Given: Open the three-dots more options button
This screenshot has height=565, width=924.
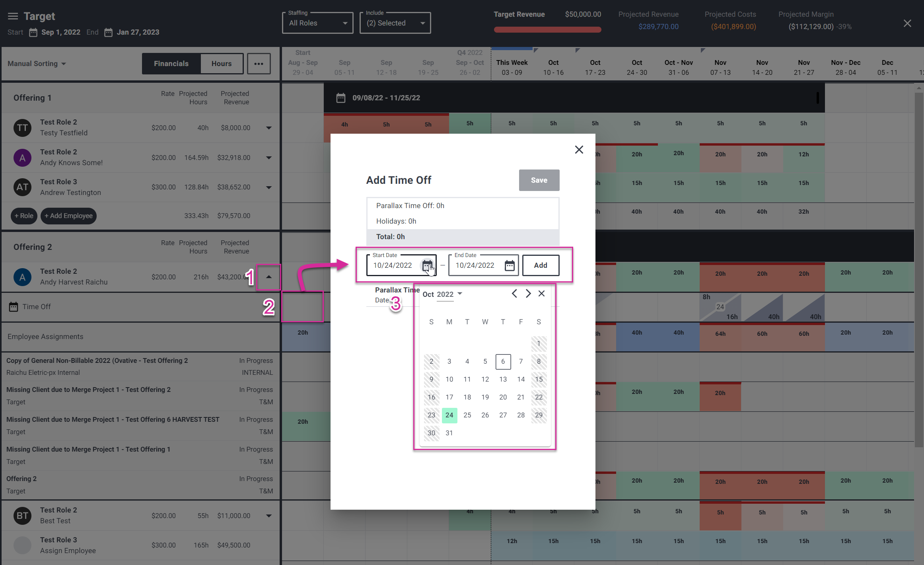Looking at the screenshot, I should pyautogui.click(x=259, y=64).
